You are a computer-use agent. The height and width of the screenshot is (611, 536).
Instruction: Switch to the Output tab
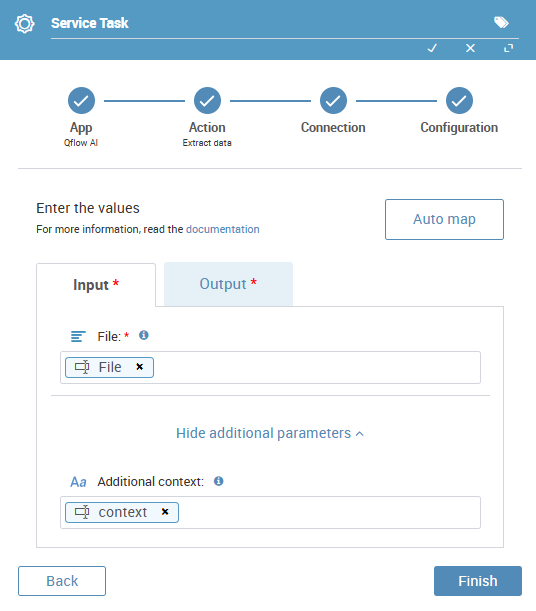228,284
